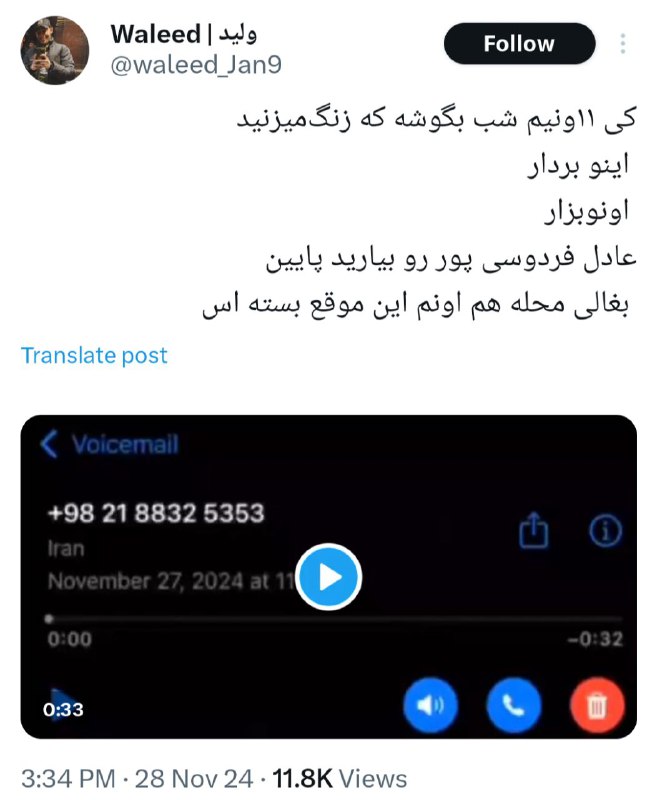This screenshot has width=657, height=800.
Task: Open the three-dot more options menu
Action: [x=622, y=44]
